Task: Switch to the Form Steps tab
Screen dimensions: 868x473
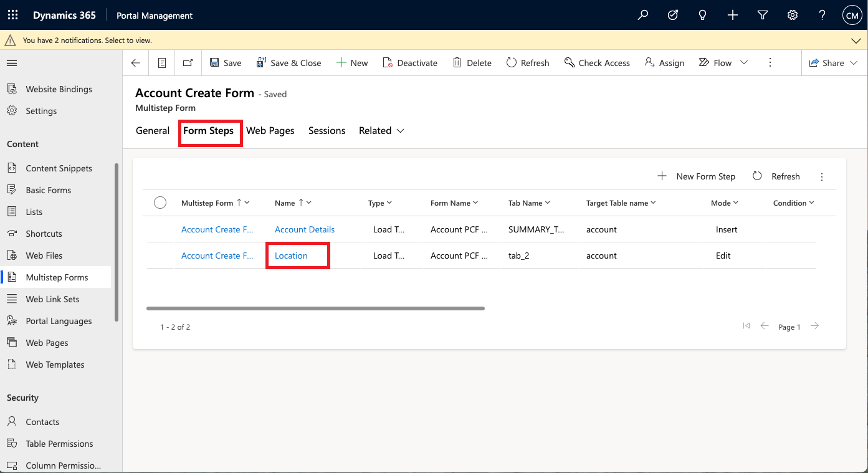Action: click(209, 131)
